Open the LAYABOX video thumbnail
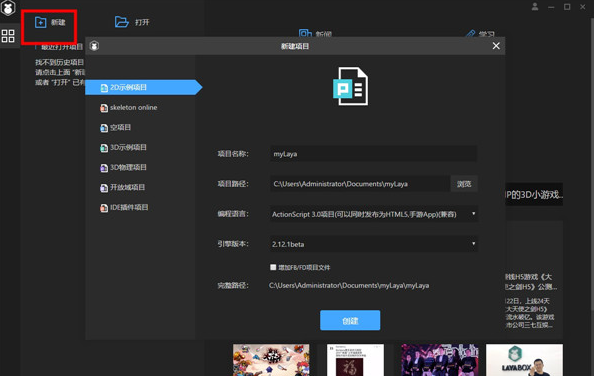594x376 pixels. (x=524, y=360)
